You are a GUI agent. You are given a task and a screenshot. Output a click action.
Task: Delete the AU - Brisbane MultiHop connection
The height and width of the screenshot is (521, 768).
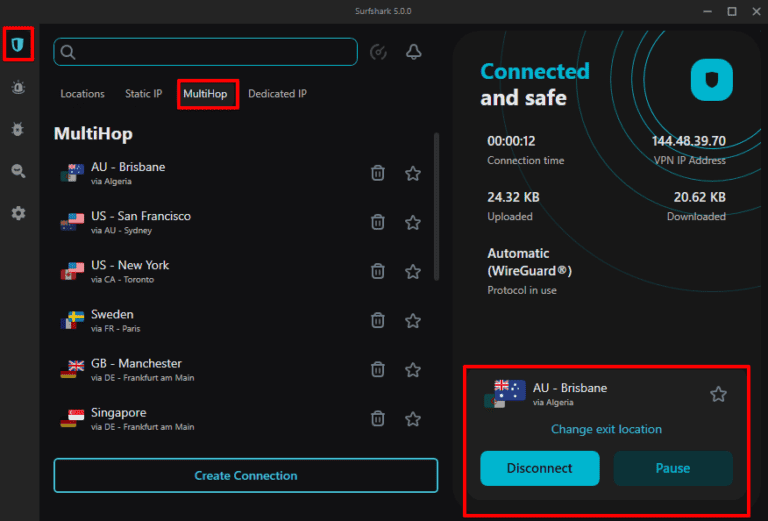pos(378,173)
